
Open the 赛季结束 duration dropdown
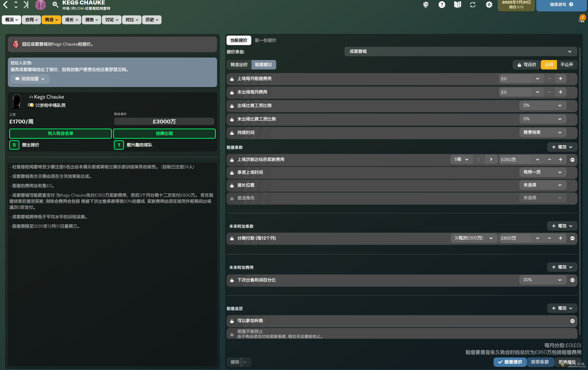pos(543,133)
